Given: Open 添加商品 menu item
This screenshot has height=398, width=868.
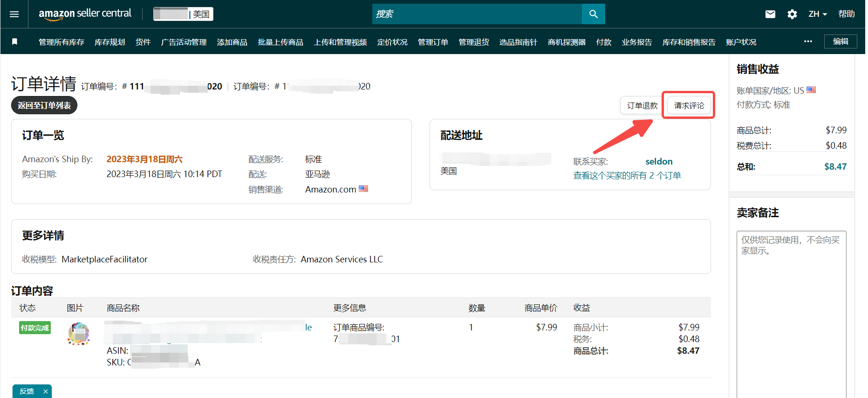Looking at the screenshot, I should tap(232, 42).
